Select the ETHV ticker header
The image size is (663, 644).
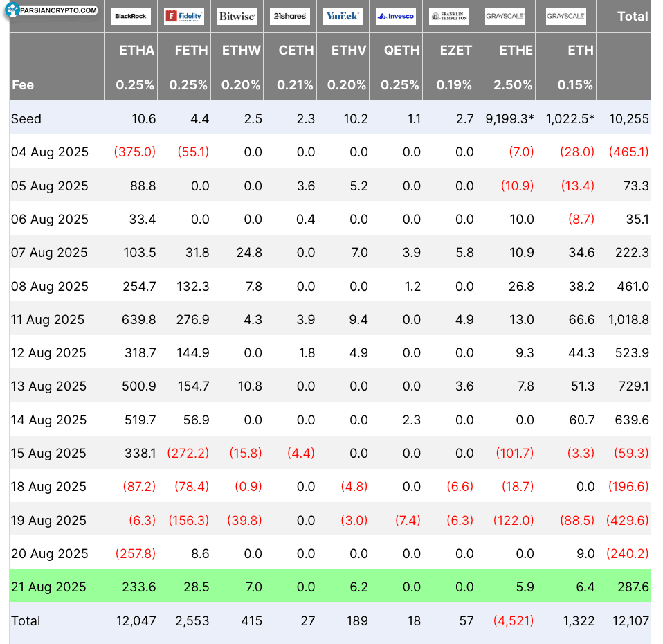[x=348, y=51]
